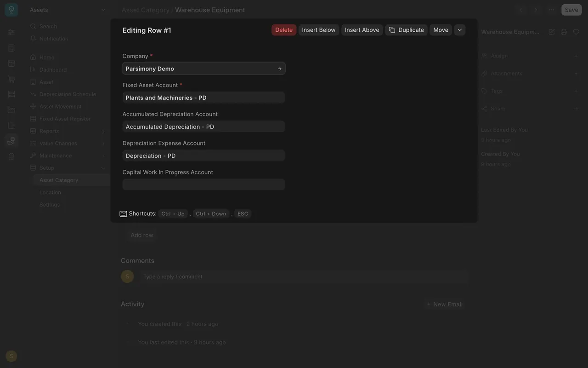Click the 'ESC' shortcut key label
The image size is (588, 368).
243,214
